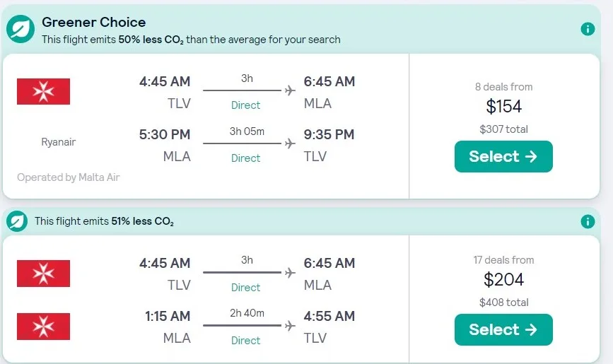This screenshot has width=613, height=364.
Task: Click the Operated by Malta Air text
Action: pos(69,177)
